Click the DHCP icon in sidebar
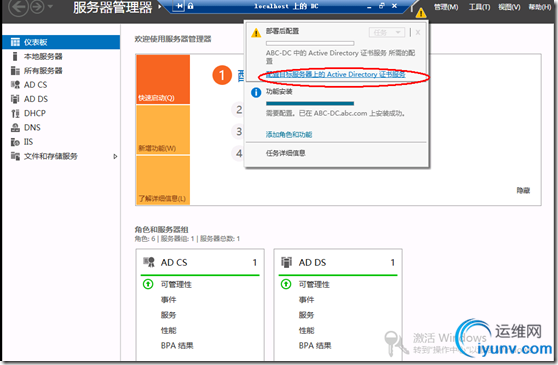The height and width of the screenshot is (365, 558). click(15, 113)
